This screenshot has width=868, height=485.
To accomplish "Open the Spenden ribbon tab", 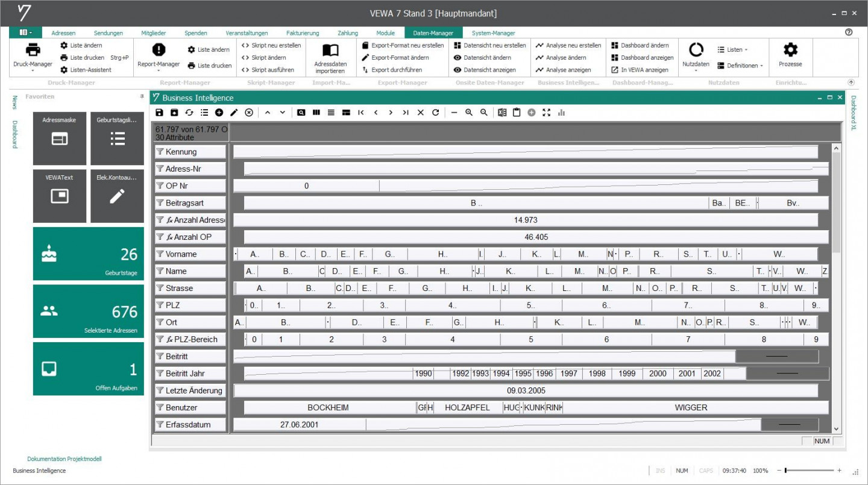I will coord(196,33).
